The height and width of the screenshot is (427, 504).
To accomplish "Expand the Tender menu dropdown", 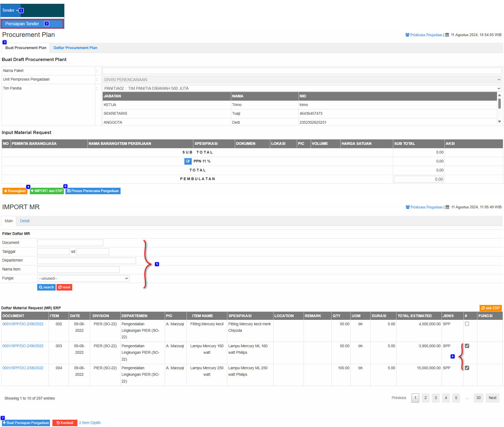I will [x=10, y=10].
